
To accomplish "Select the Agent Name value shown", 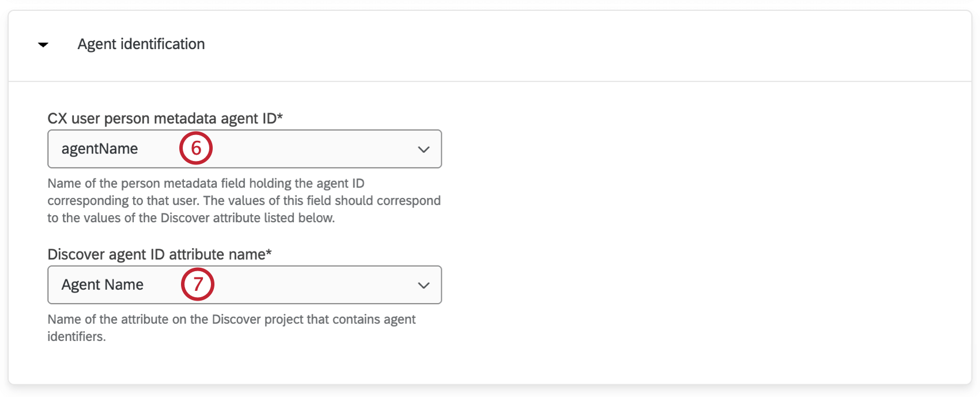I will (102, 284).
